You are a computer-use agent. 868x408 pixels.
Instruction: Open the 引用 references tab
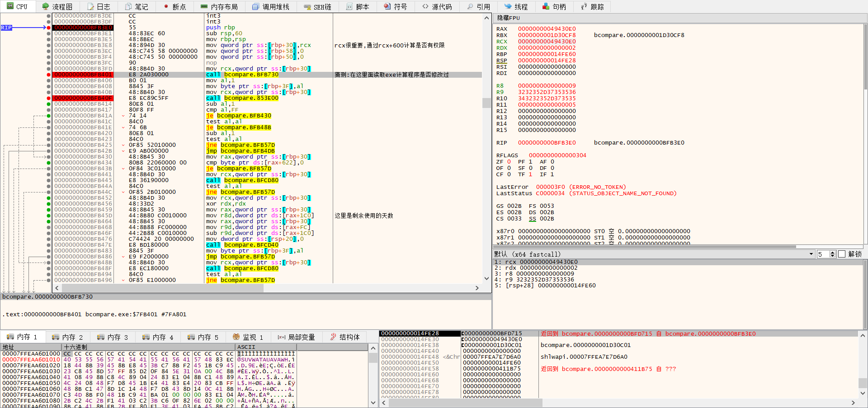point(479,7)
